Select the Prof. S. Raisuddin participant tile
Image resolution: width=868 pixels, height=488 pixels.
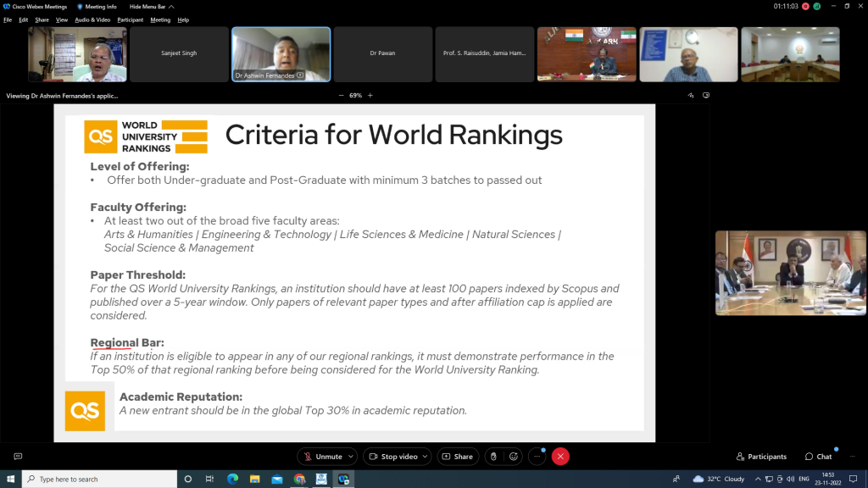484,54
